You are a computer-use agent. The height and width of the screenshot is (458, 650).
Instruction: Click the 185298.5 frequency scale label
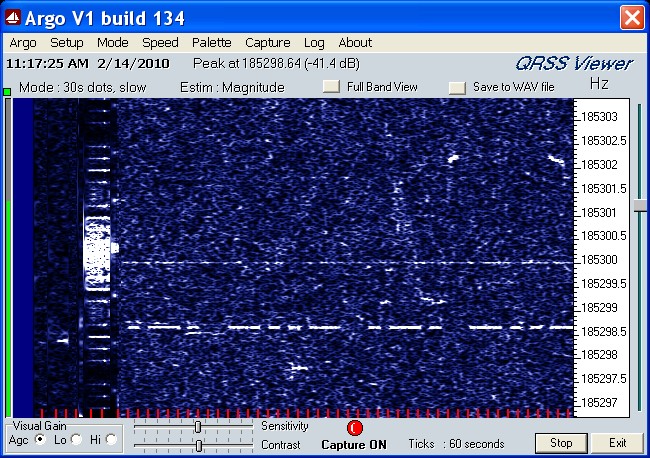[604, 332]
